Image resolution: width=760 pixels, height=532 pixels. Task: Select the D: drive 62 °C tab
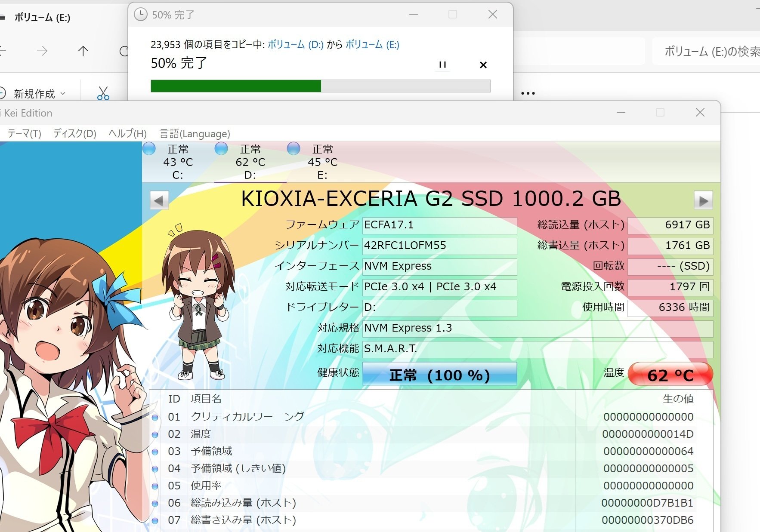(x=250, y=162)
